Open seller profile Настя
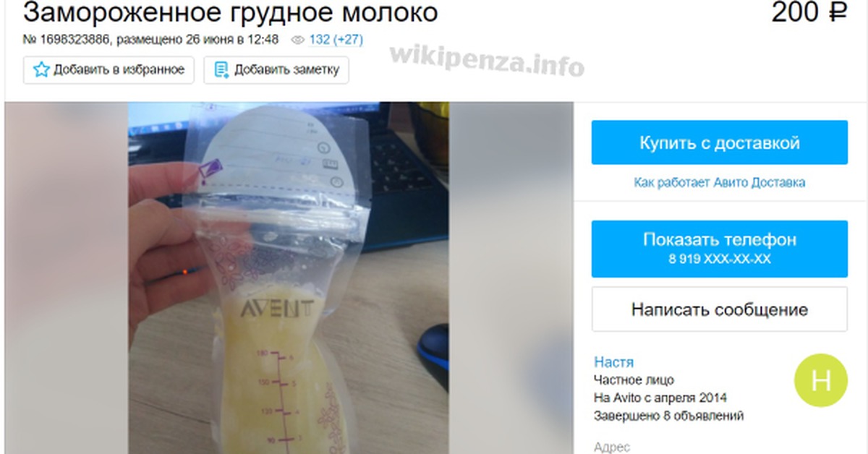The width and height of the screenshot is (868, 454). (x=613, y=362)
